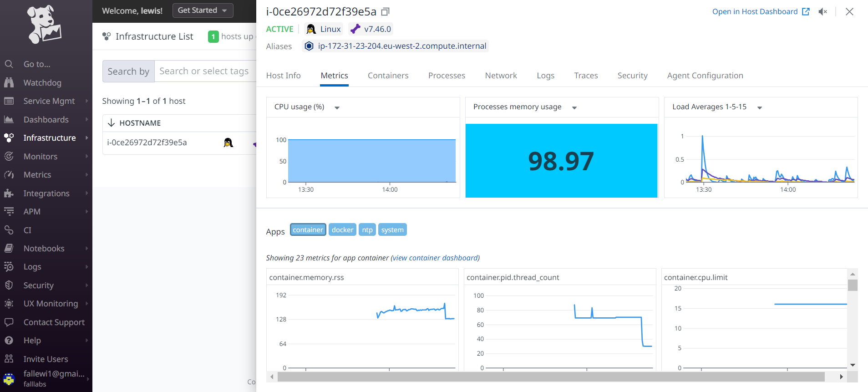
Task: Switch to Network tab
Action: (501, 76)
